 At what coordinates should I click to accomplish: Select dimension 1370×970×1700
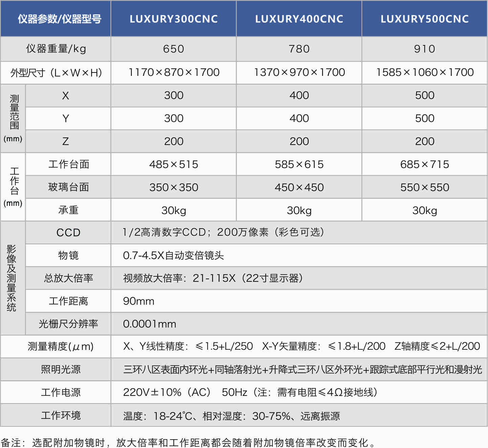click(300, 72)
